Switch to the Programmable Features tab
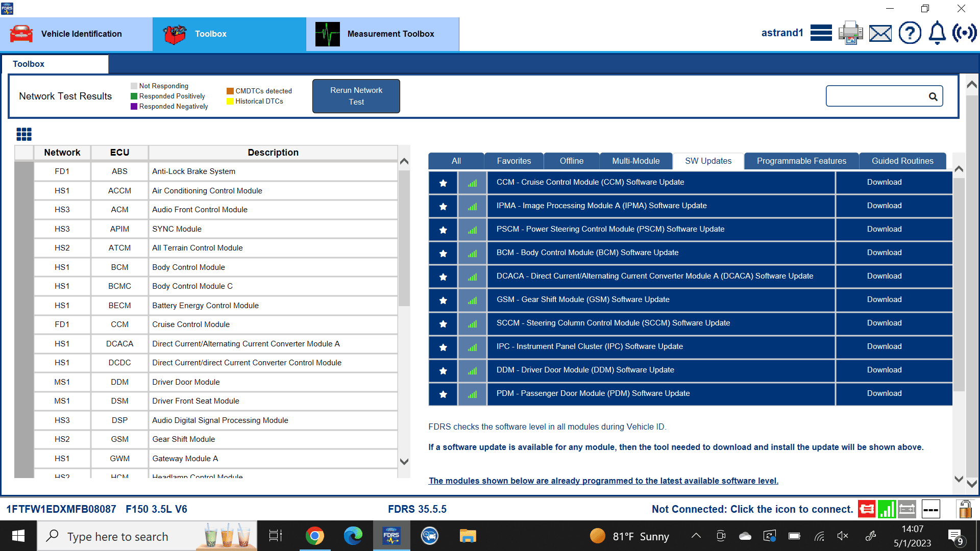Screen dimensions: 980x551 tap(801, 161)
